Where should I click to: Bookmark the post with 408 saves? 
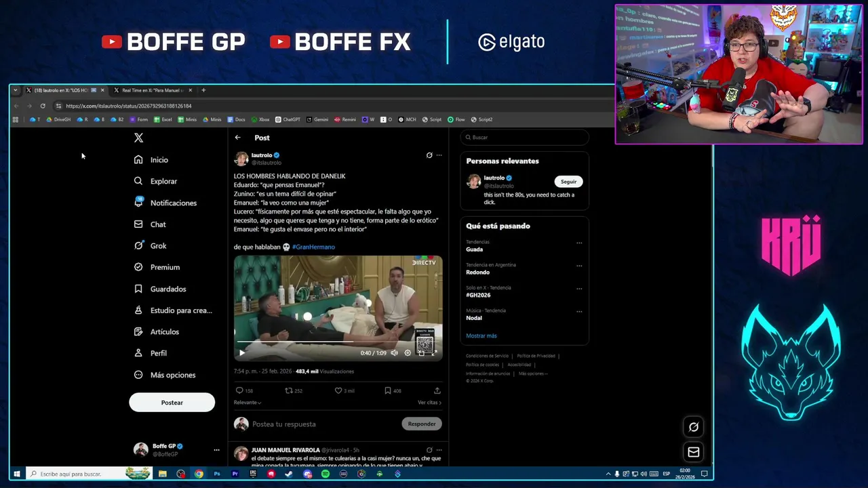coord(388,390)
